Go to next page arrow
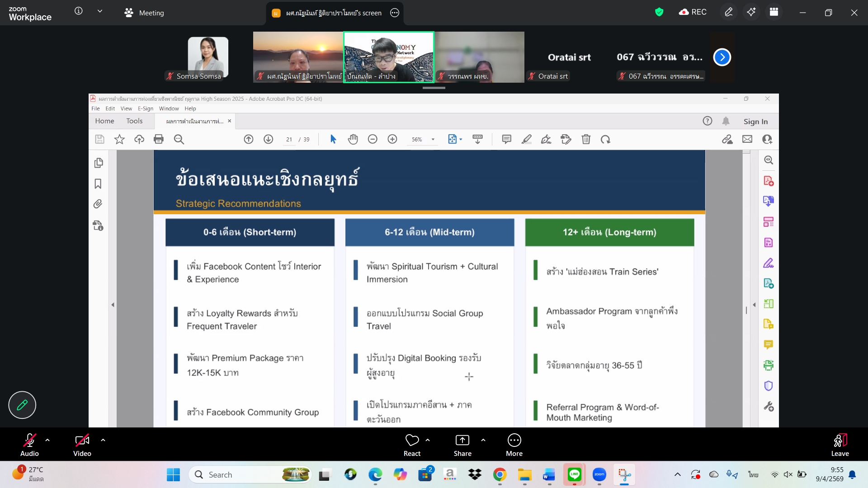The width and height of the screenshot is (868, 488). point(269,139)
